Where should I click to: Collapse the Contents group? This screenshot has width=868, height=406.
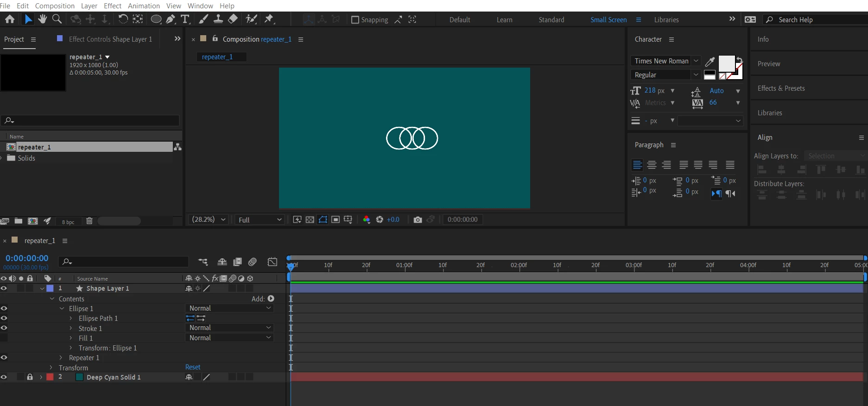coord(52,299)
